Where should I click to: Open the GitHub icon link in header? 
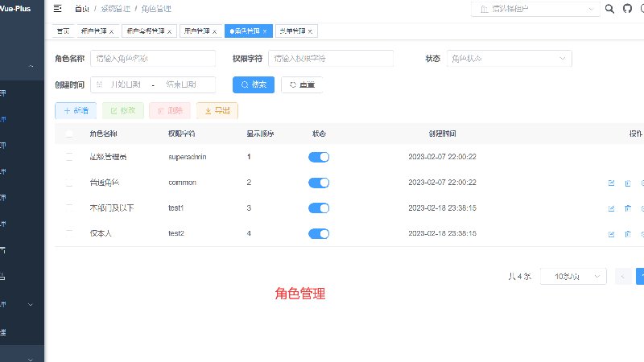point(627,9)
